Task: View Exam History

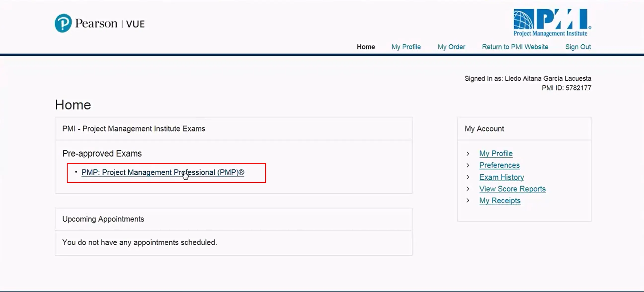Action: coord(501,177)
